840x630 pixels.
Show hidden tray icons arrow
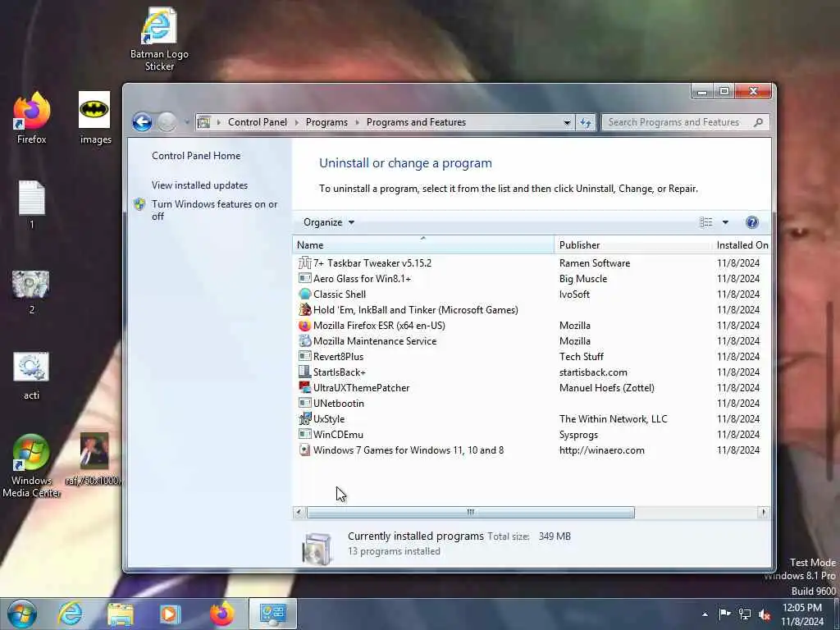(705, 614)
